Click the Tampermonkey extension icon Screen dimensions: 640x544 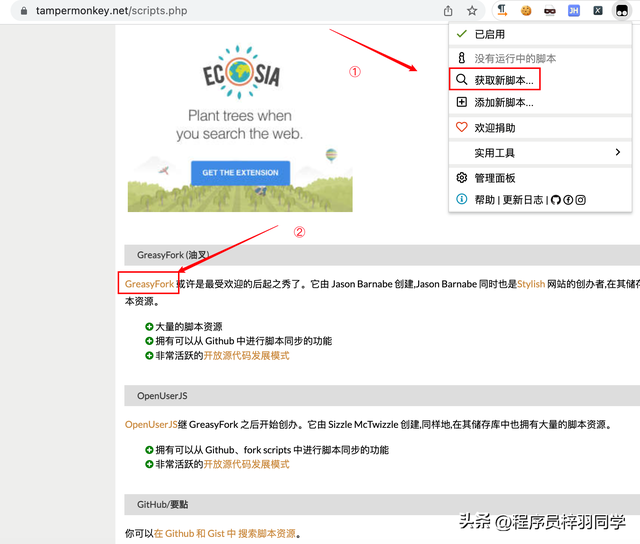click(x=622, y=11)
